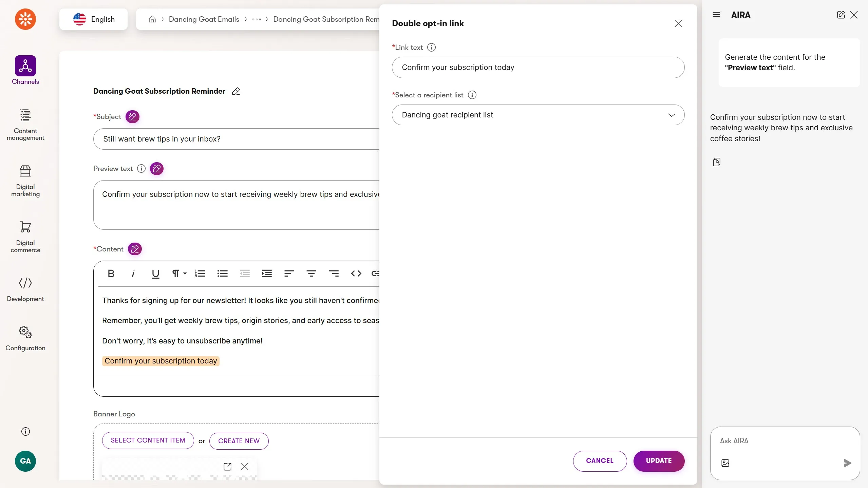Viewport: 868px width, 488px height.
Task: Copy AIRA's generated response with the copy icon
Action: [x=717, y=162]
